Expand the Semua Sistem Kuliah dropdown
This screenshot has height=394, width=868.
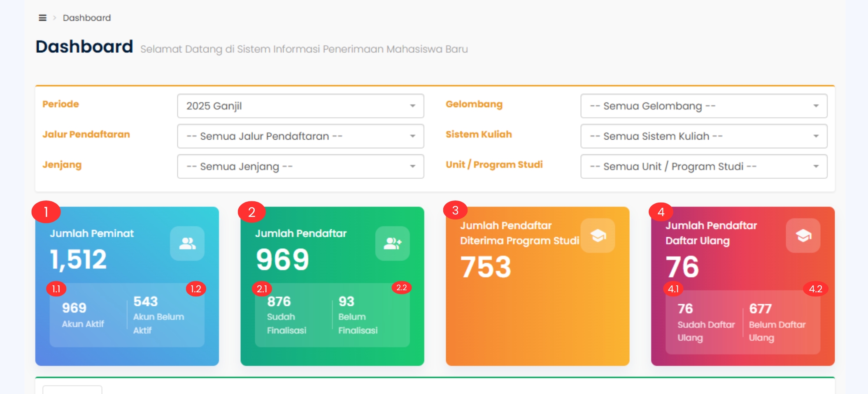[703, 136]
